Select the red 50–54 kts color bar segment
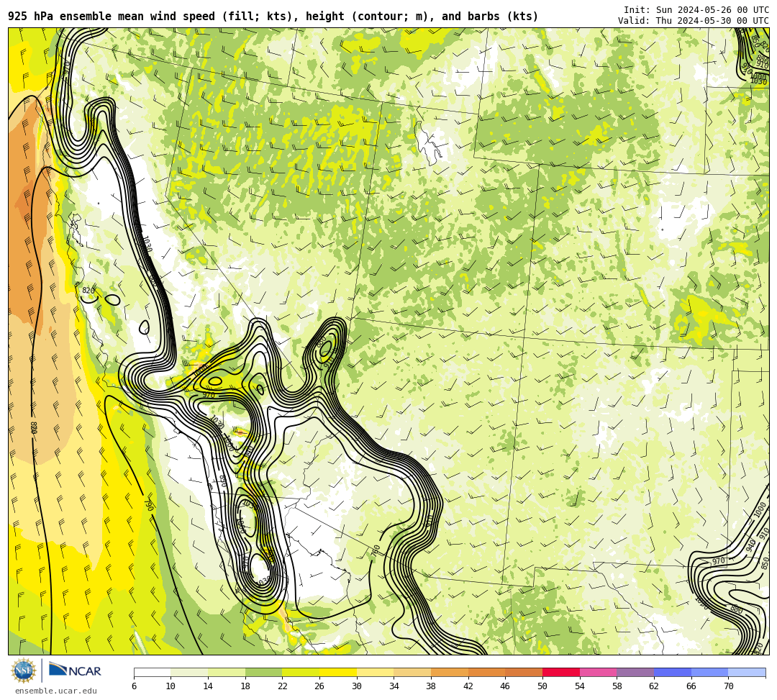This screenshot has width=777, height=700. [561, 672]
